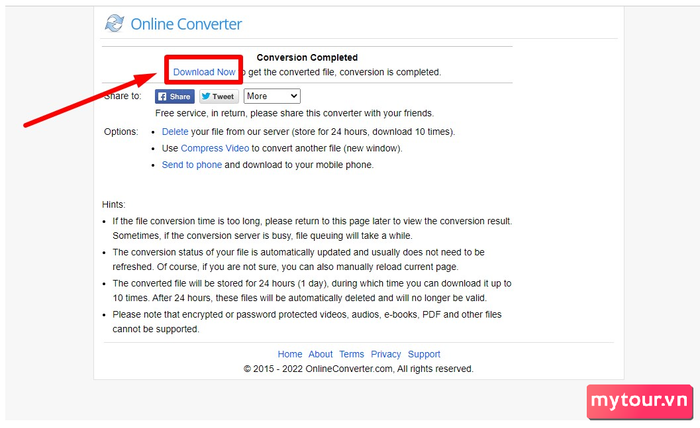Tweet this converter via Tweet button

click(x=219, y=96)
